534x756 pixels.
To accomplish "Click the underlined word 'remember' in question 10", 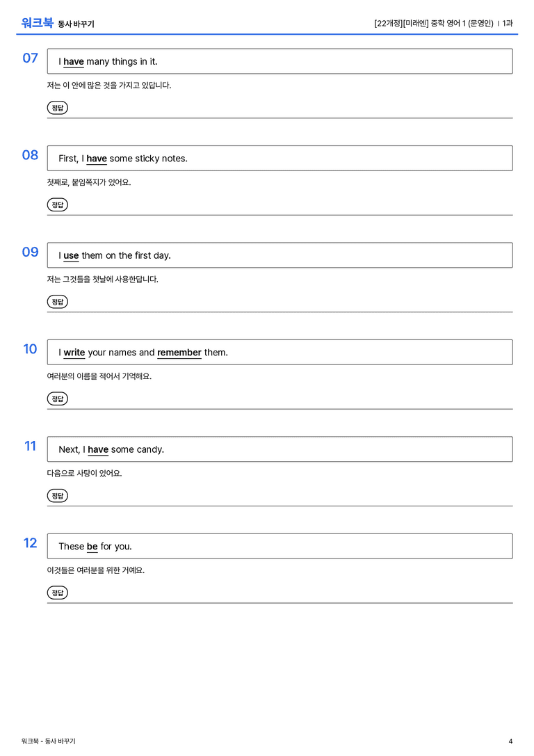I will (179, 353).
